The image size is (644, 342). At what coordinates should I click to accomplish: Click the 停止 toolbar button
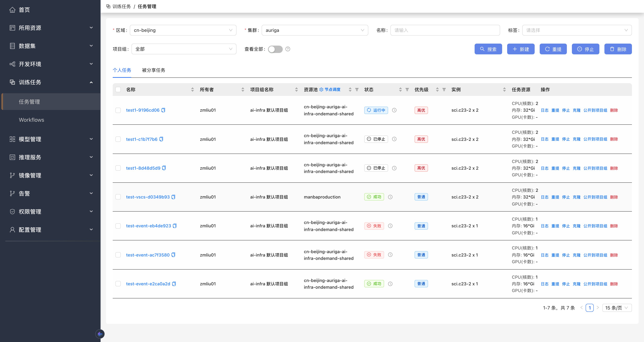[x=585, y=49]
